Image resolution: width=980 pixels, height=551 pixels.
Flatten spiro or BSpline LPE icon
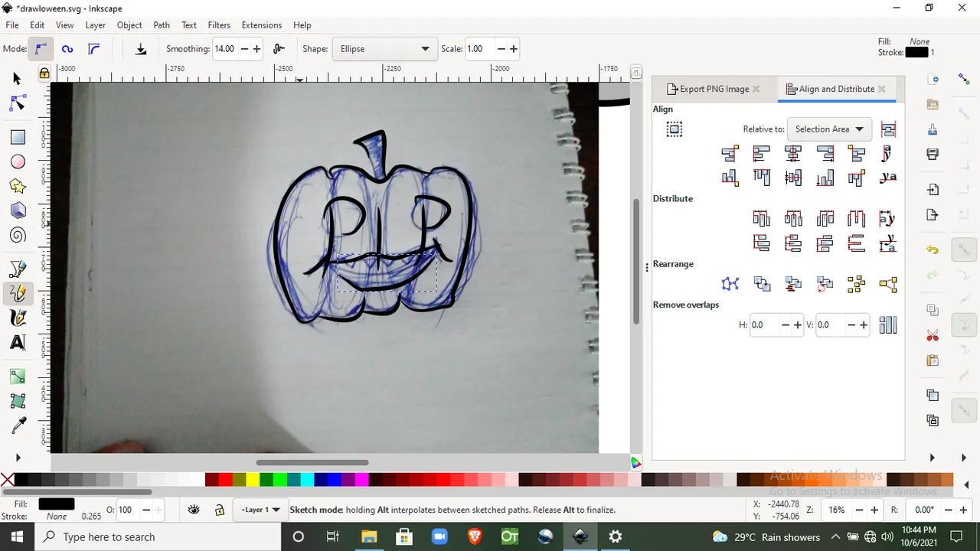(141, 49)
